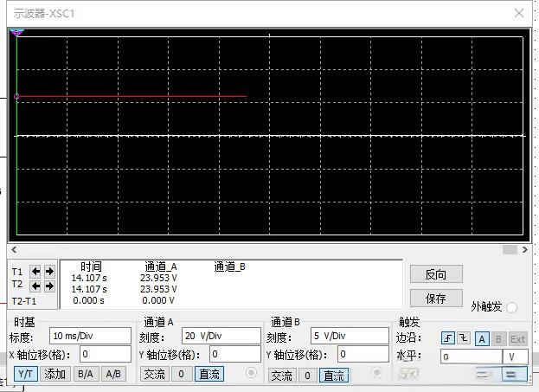Toggle the channel B radio indicator
This screenshot has height=392, width=539.
(x=376, y=373)
